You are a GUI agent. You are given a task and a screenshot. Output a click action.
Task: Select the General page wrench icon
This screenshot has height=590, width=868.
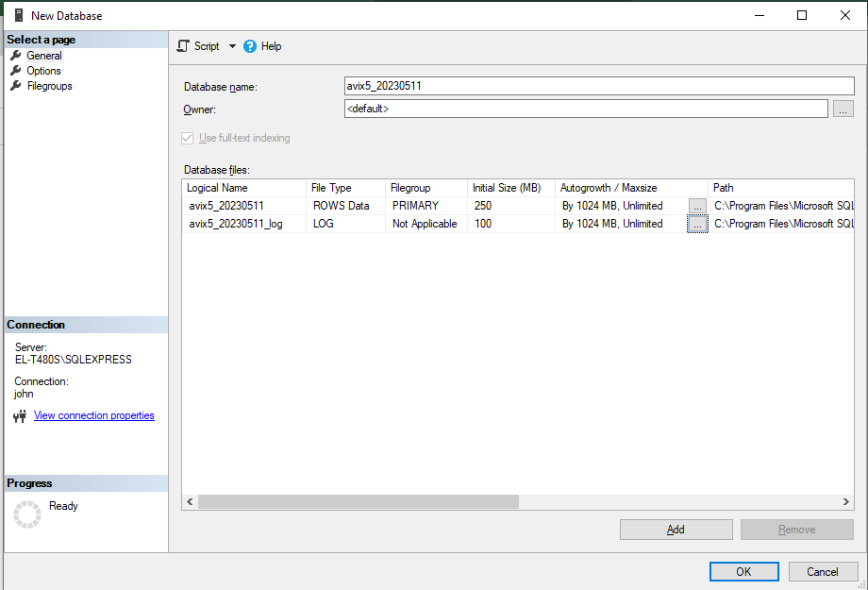[16, 56]
